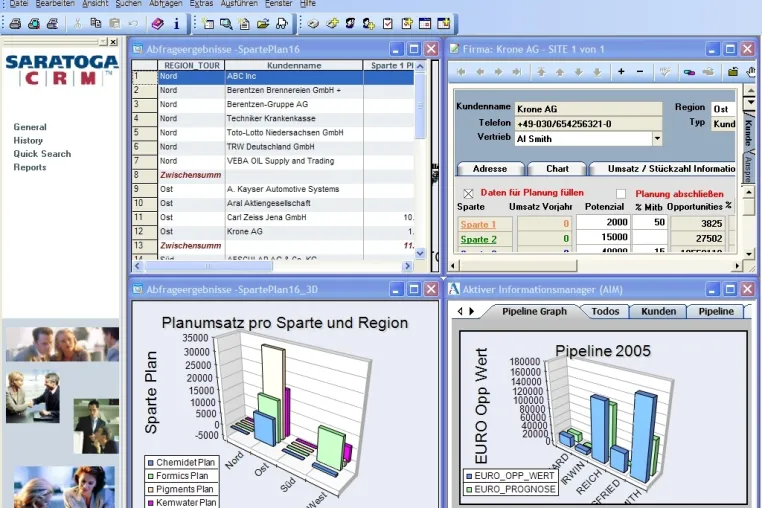Open the Extras menu
This screenshot has width=762, height=508.
pos(201,3)
